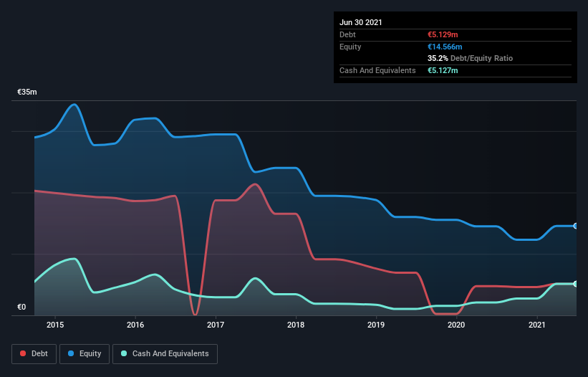Screen dimensions: 588x377
Task: Click the blue Equity legend dot
Action: pyautogui.click(x=71, y=353)
